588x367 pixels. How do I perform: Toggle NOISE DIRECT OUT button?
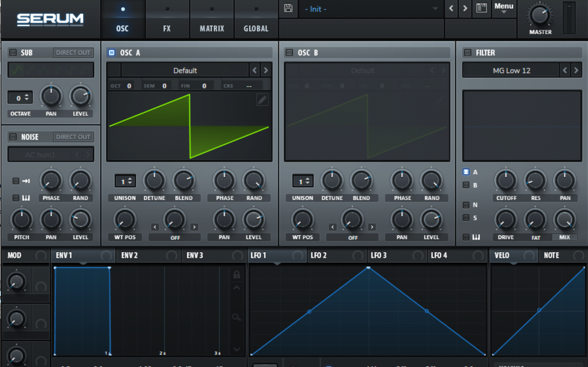(73, 137)
